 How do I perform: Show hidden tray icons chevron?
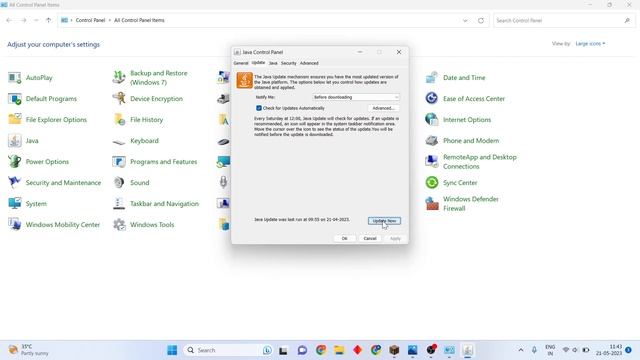pyautogui.click(x=521, y=350)
